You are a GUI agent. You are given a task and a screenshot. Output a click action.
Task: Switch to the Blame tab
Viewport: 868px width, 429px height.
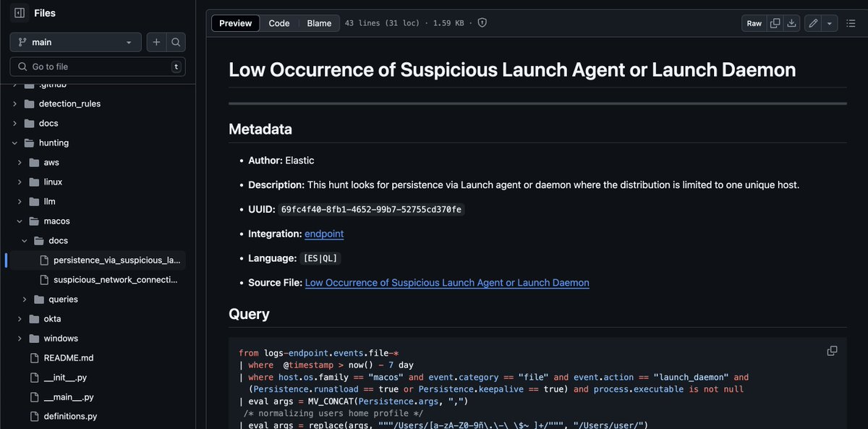pyautogui.click(x=319, y=22)
